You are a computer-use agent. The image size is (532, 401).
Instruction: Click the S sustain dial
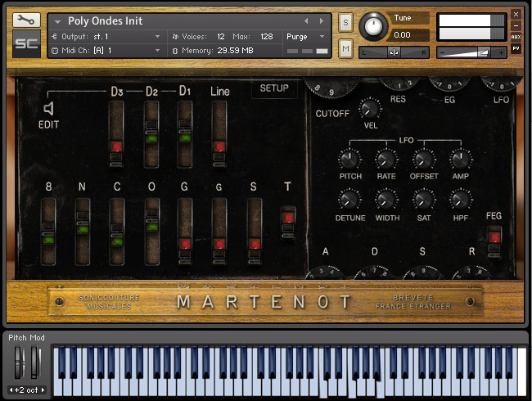pos(423,273)
